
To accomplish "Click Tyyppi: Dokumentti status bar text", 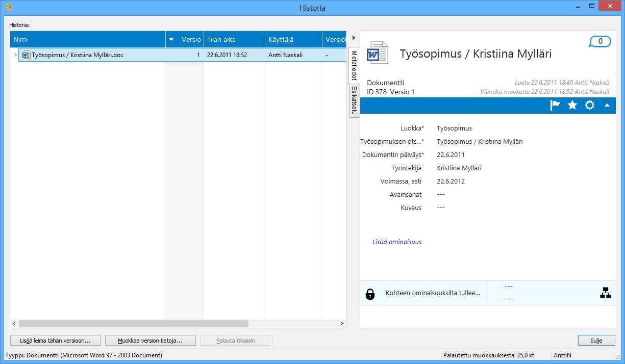I will (84, 355).
